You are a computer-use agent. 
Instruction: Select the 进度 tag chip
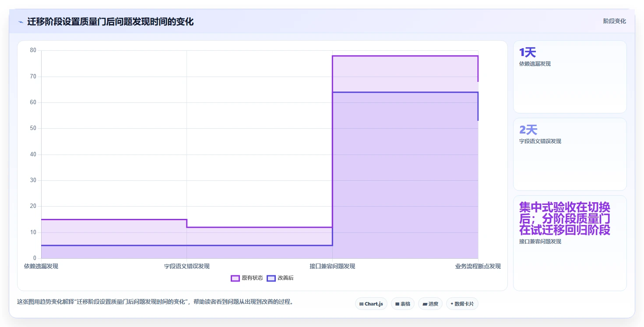click(x=430, y=304)
